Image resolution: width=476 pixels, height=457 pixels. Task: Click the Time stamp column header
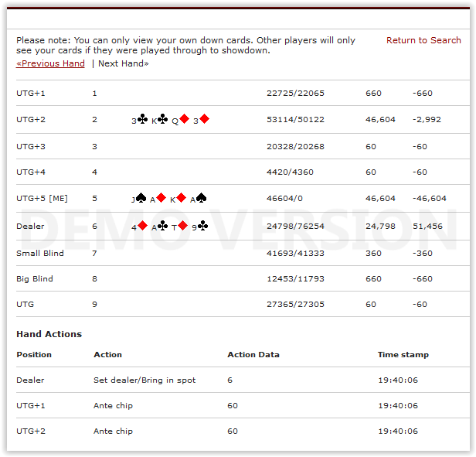(403, 355)
